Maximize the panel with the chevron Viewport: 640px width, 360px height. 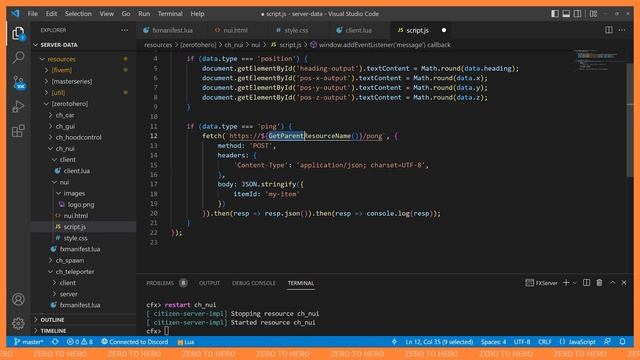[613, 282]
